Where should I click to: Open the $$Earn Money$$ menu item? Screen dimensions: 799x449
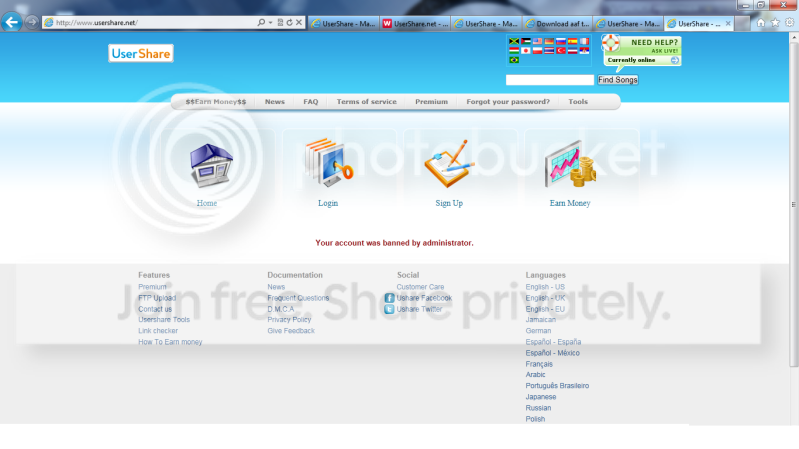coord(216,102)
